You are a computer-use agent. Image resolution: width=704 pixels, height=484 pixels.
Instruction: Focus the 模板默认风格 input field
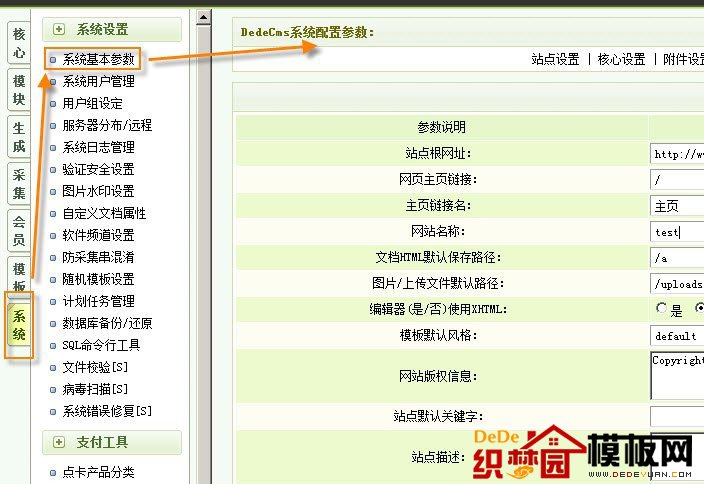(677, 336)
